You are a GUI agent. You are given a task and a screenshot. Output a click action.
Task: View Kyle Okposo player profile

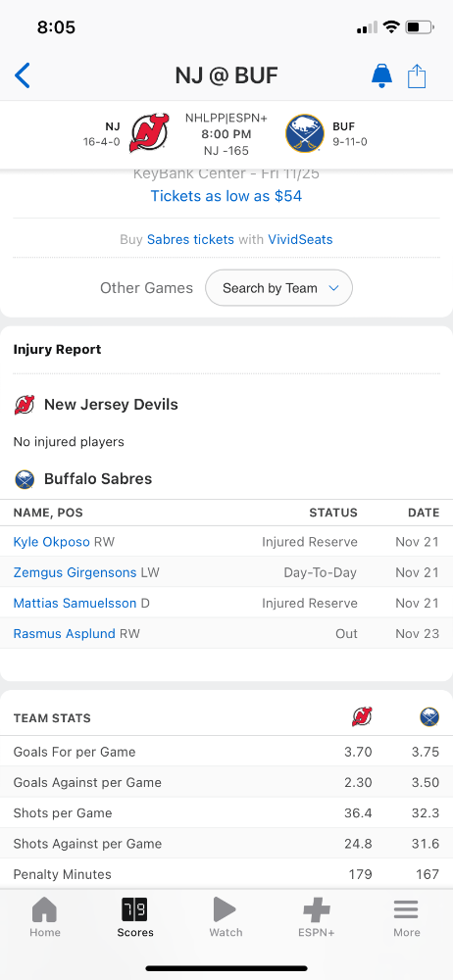pyautogui.click(x=52, y=542)
